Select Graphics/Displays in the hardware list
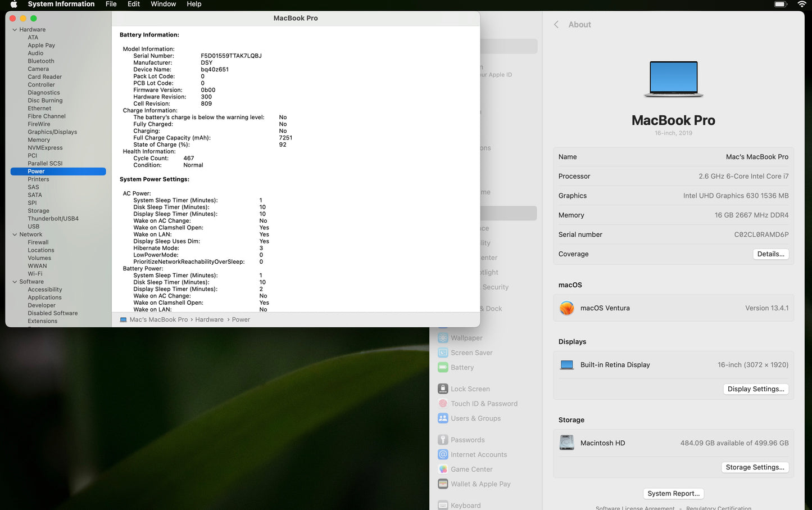The height and width of the screenshot is (510, 812). point(52,132)
